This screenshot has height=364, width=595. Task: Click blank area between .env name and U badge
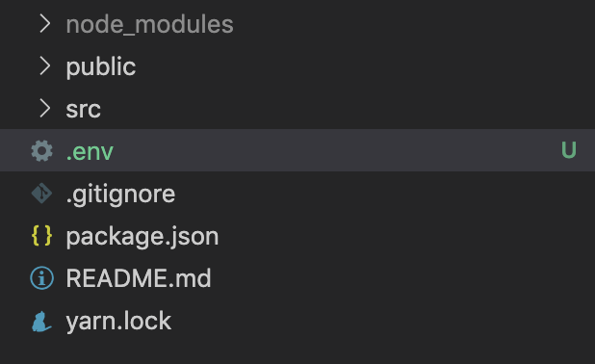coord(337,150)
